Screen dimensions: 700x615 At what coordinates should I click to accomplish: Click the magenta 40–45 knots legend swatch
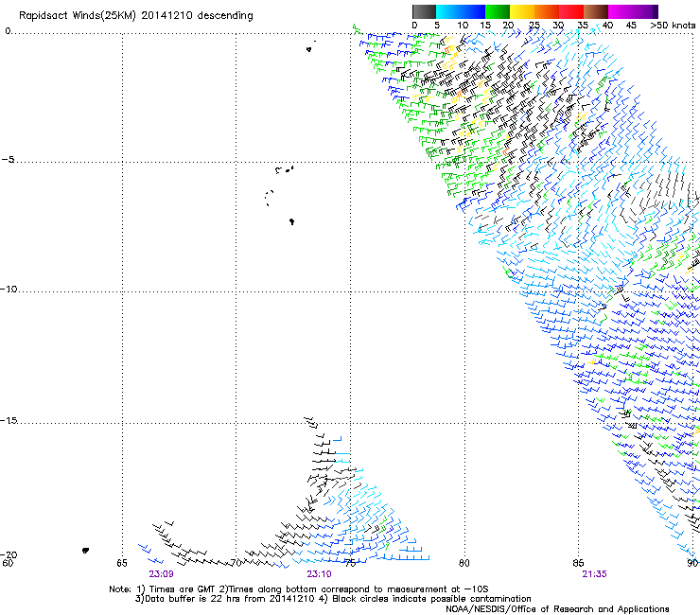click(621, 11)
